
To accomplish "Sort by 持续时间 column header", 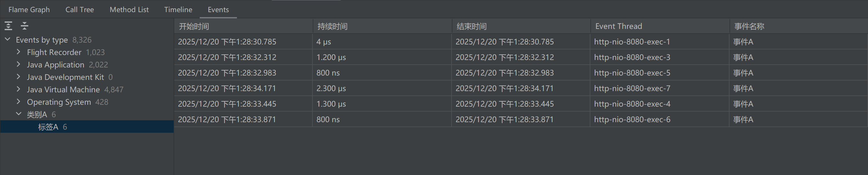I will pos(332,26).
